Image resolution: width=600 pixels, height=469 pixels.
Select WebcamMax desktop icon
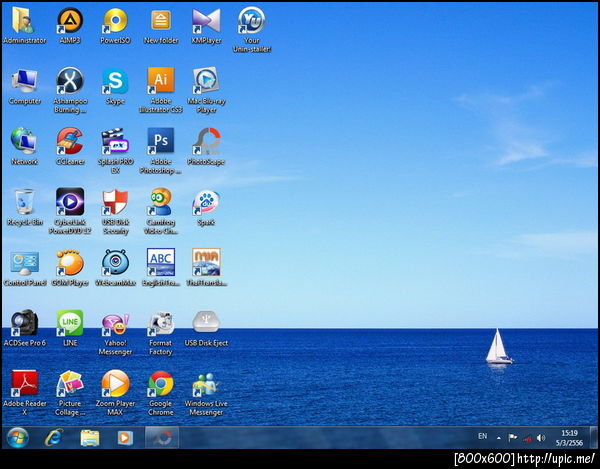tap(115, 263)
